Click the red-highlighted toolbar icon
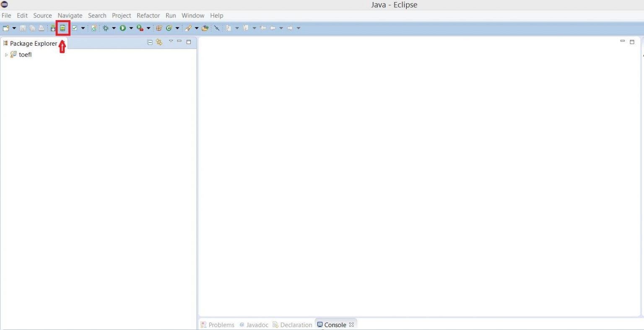Image resolution: width=644 pixels, height=330 pixels. [x=62, y=28]
